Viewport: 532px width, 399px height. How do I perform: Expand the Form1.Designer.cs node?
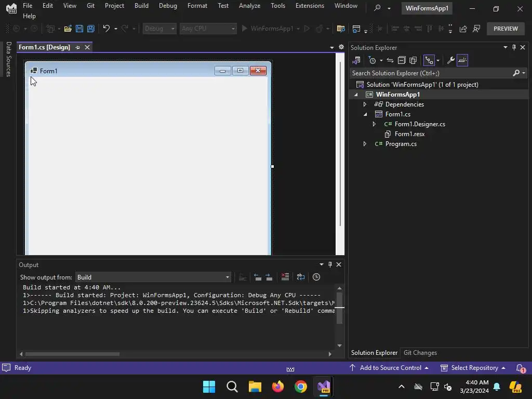pyautogui.click(x=374, y=124)
